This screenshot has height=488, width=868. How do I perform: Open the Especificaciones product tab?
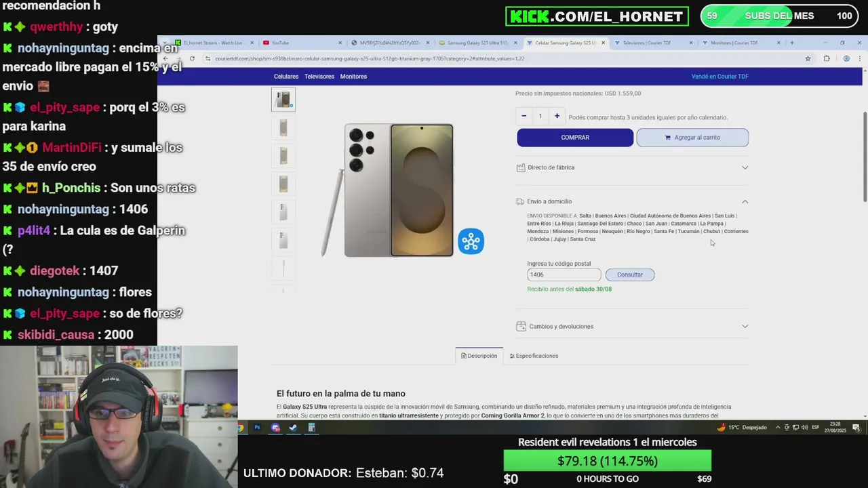pos(534,356)
